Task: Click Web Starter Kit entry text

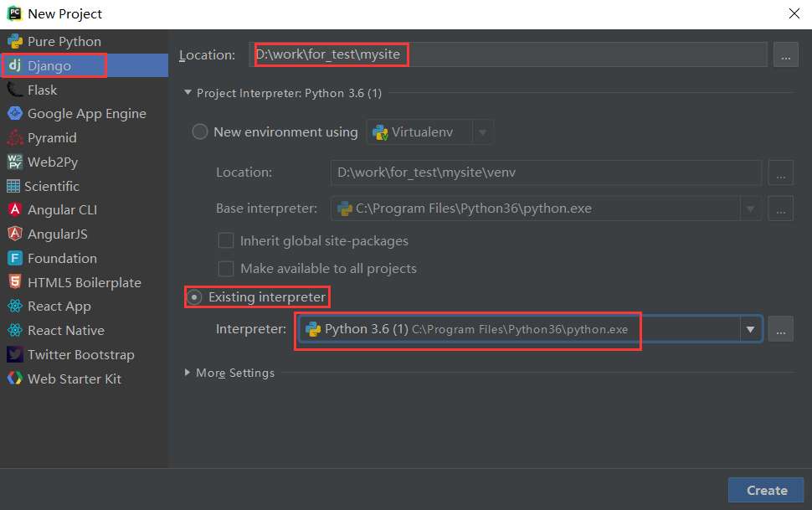Action: click(74, 379)
